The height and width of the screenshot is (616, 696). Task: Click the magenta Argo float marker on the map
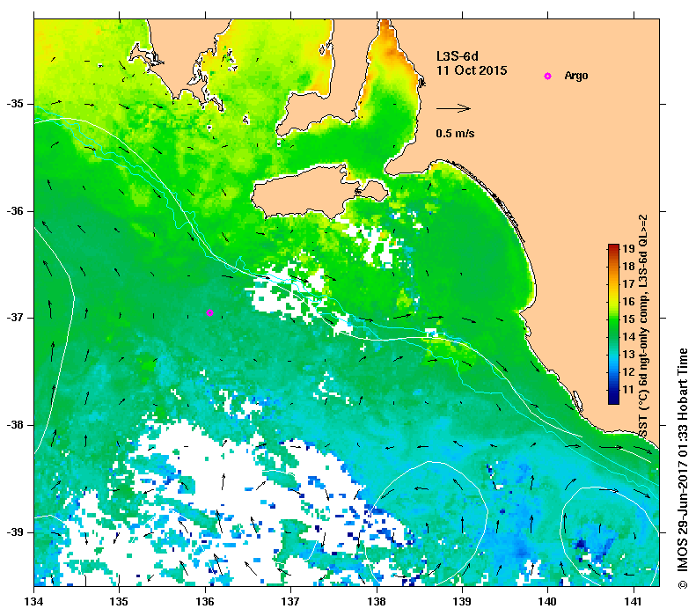pyautogui.click(x=210, y=313)
